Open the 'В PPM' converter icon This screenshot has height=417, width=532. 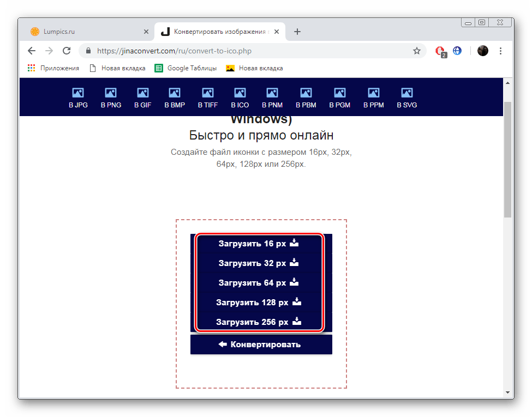(374, 98)
